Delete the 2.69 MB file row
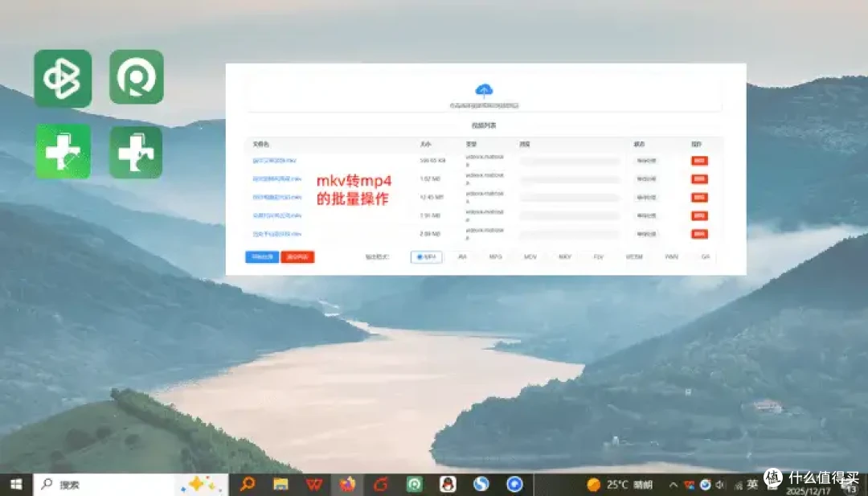Image resolution: width=868 pixels, height=496 pixels. pos(699,234)
